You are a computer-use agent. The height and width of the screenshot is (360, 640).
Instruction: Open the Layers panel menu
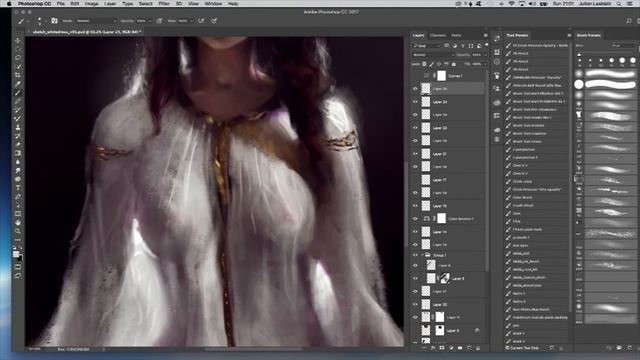pyautogui.click(x=485, y=36)
